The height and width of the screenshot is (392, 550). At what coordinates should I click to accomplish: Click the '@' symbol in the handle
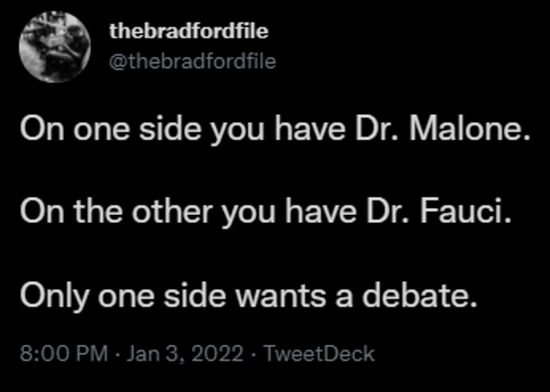[116, 62]
